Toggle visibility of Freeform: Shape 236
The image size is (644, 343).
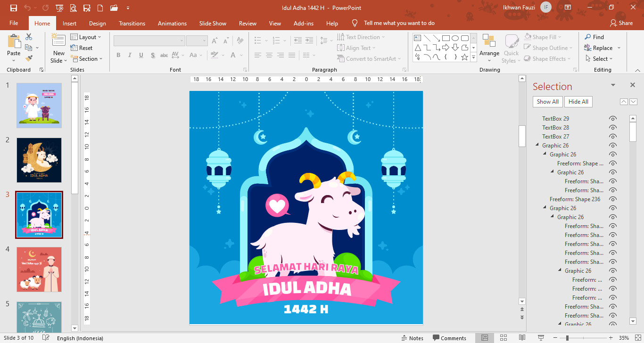pyautogui.click(x=612, y=199)
